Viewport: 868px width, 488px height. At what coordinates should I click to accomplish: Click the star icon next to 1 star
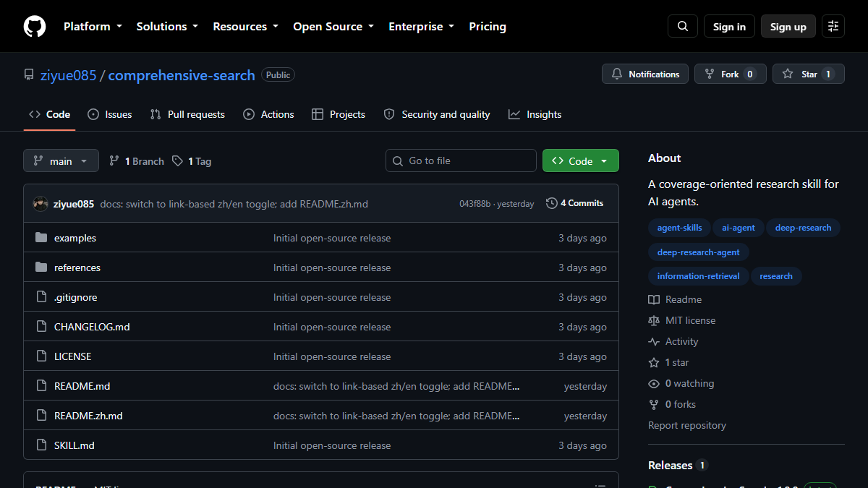[654, 362]
